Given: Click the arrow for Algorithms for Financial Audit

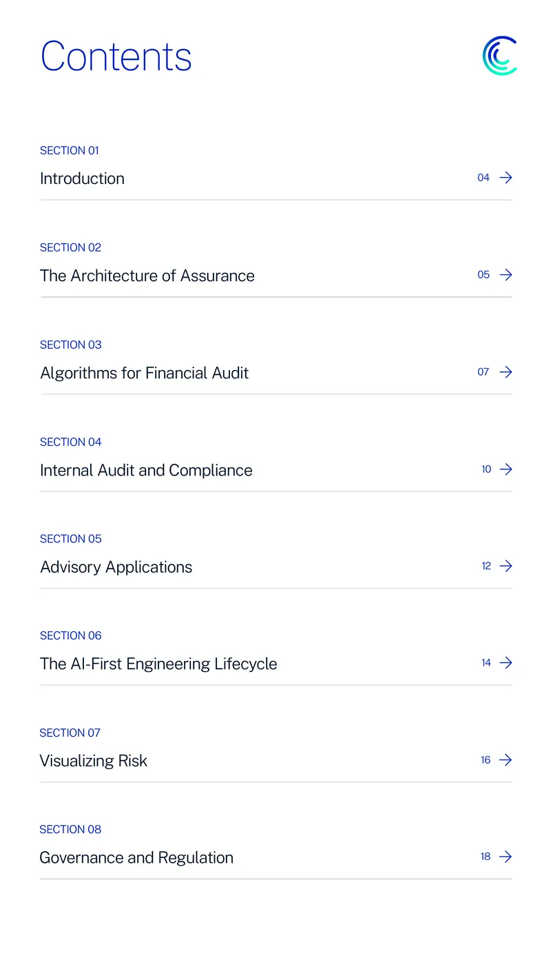Looking at the screenshot, I should click(x=506, y=372).
